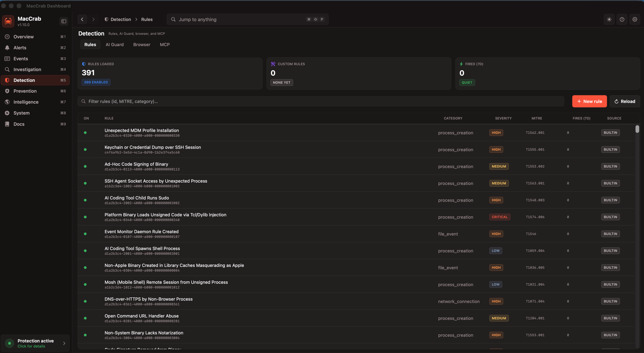The height and width of the screenshot is (353, 644).
Task: Click the Detection breadcrumb link
Action: (121, 19)
